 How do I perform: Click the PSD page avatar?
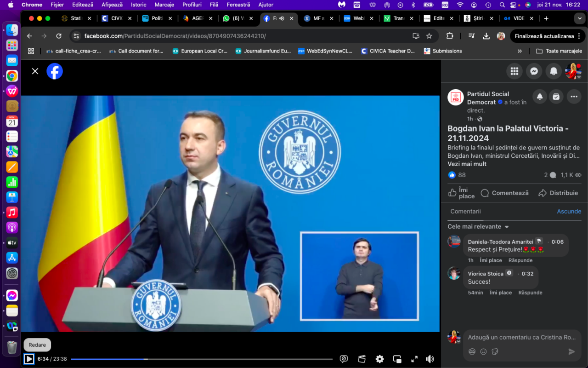[x=456, y=98]
